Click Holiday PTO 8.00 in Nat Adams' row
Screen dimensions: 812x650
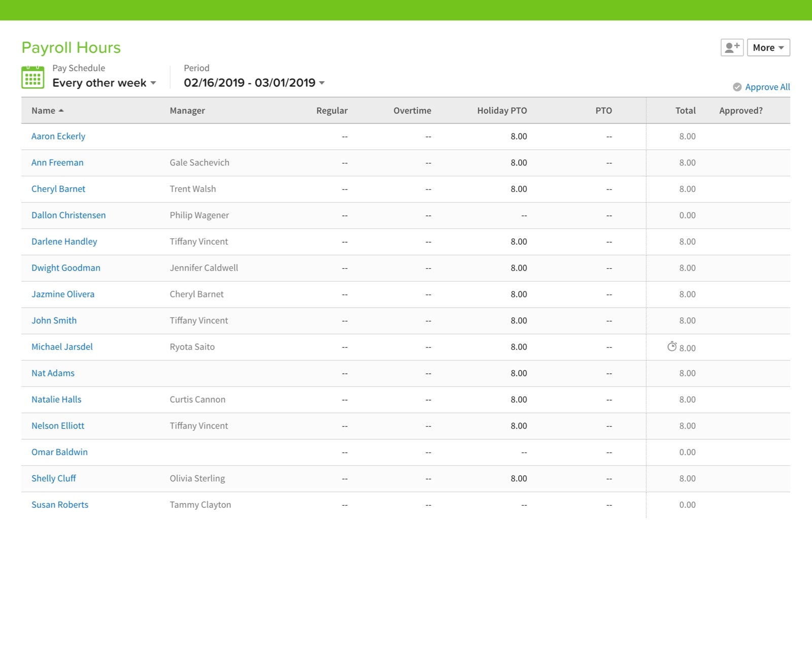[x=519, y=373]
